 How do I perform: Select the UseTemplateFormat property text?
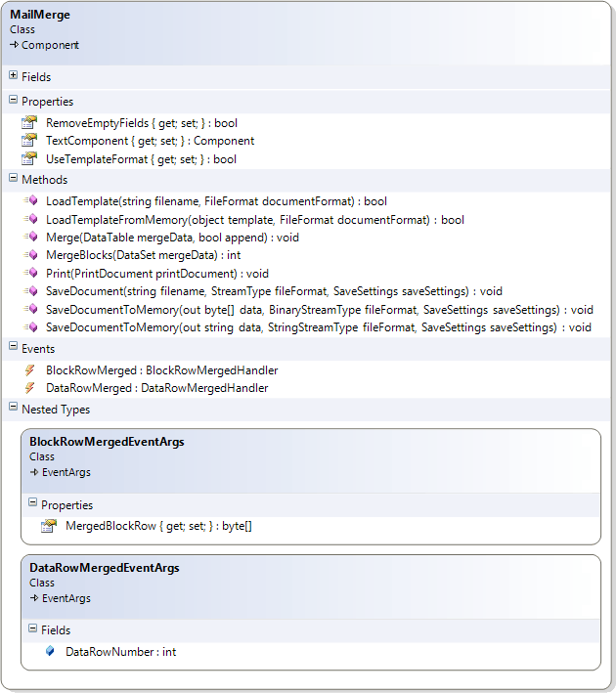[141, 159]
